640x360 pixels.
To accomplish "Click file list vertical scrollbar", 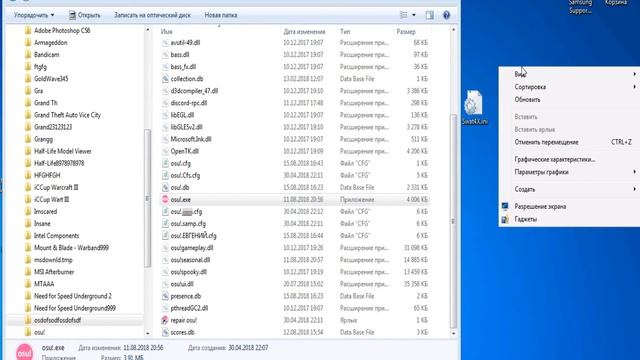I will pyautogui.click(x=453, y=221).
